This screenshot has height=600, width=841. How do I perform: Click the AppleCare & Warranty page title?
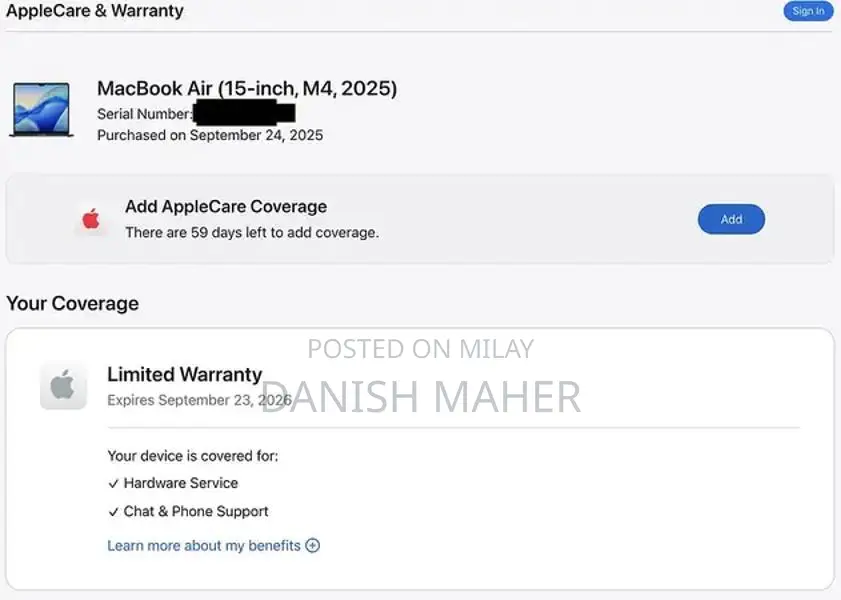coord(95,11)
